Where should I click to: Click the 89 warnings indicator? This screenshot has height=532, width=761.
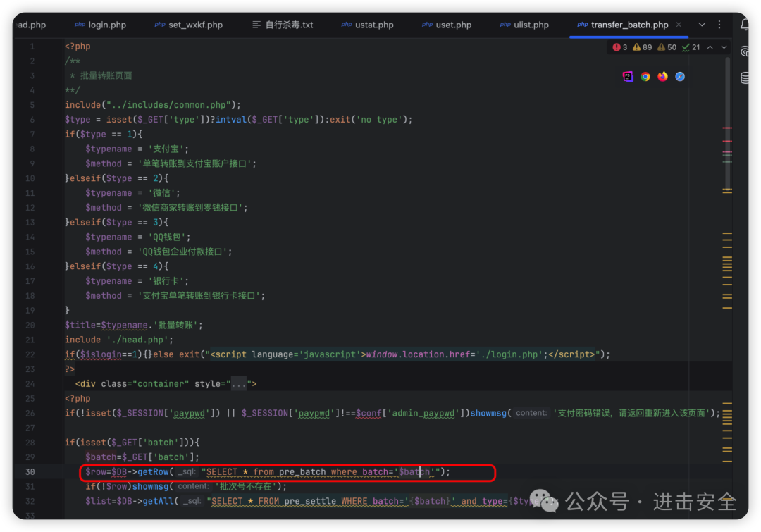click(642, 47)
